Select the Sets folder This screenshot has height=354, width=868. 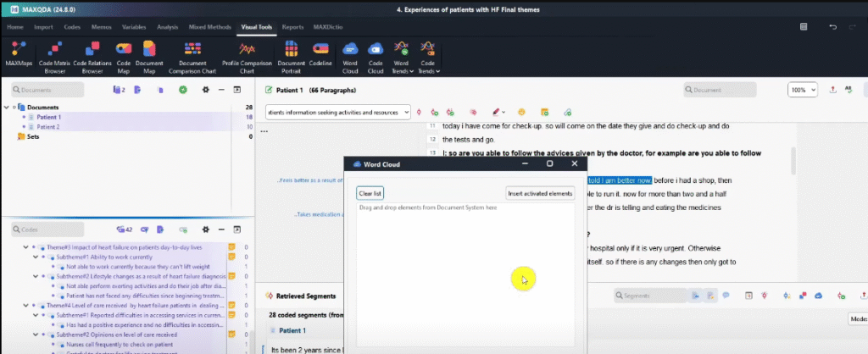33,136
